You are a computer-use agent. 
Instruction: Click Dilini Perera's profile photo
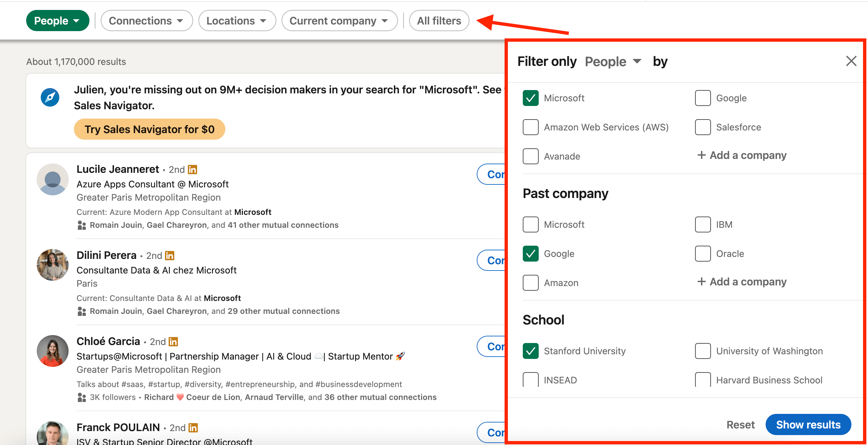coord(53,265)
